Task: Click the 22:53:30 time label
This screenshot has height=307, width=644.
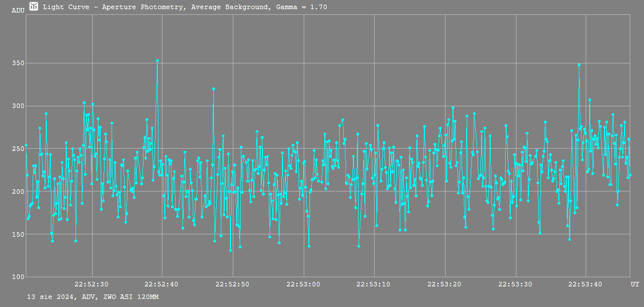Action: click(x=515, y=284)
